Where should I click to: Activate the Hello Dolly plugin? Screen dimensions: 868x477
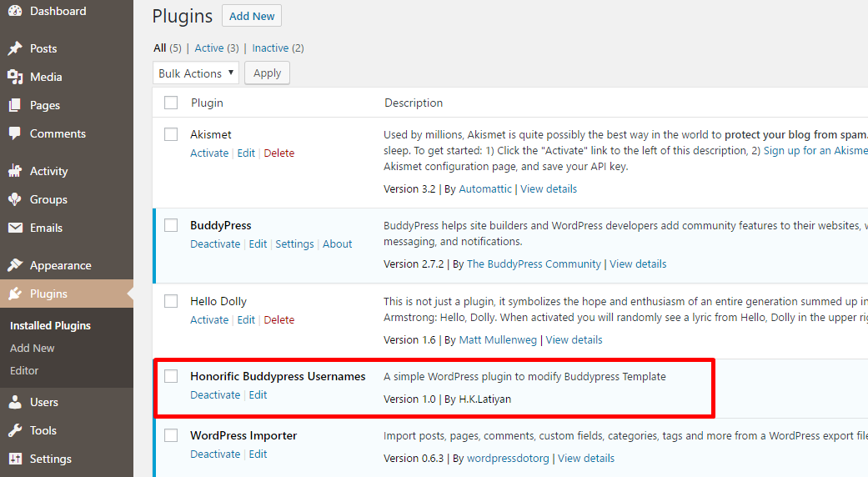(209, 320)
